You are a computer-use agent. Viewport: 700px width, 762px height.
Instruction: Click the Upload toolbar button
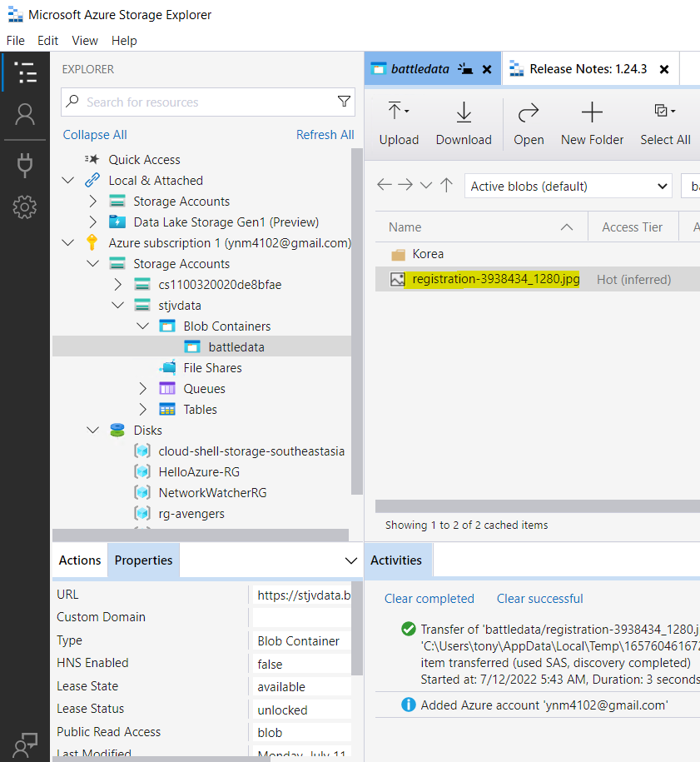(x=399, y=124)
